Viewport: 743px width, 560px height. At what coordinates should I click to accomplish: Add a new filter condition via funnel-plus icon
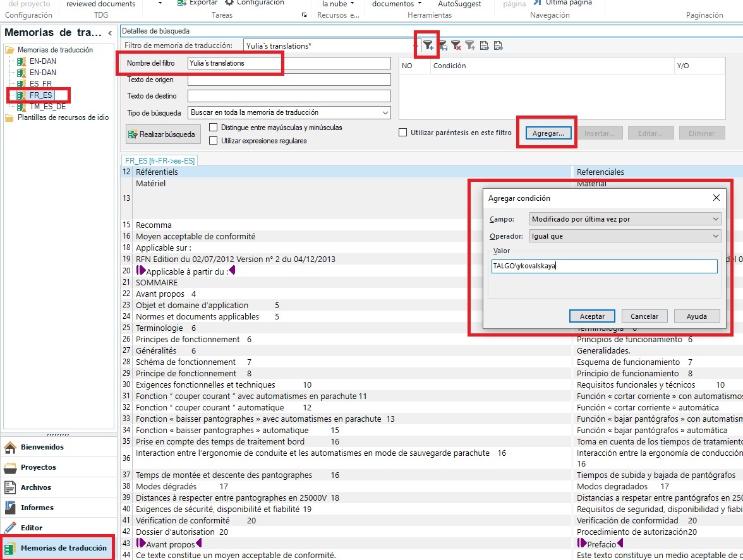[x=428, y=45]
